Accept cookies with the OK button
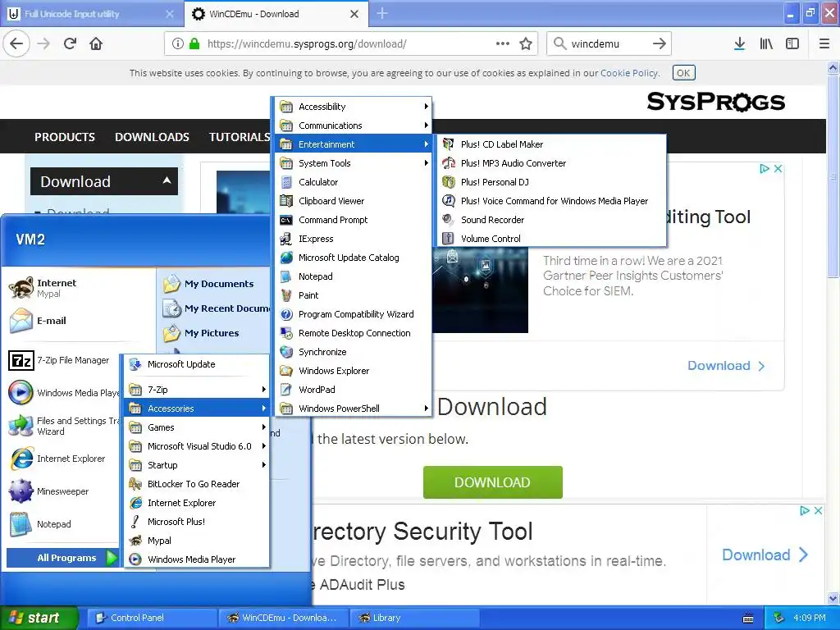 click(x=683, y=73)
